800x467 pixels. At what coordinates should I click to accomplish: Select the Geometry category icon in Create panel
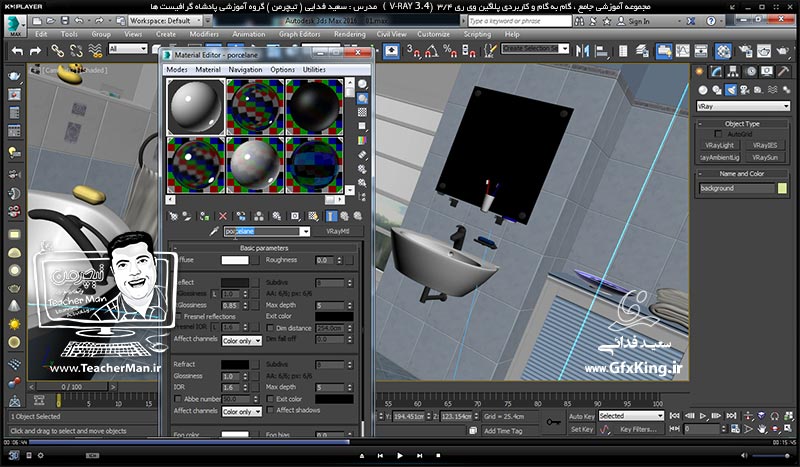coord(703,90)
